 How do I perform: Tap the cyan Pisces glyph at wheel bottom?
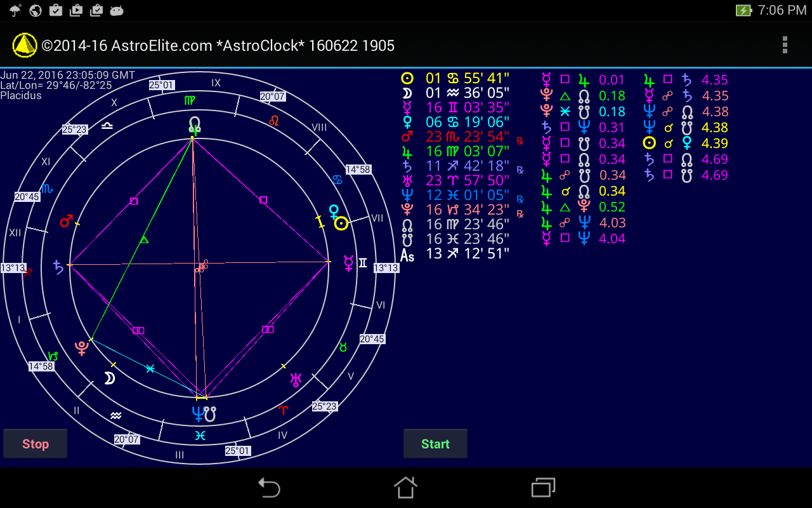[200, 435]
